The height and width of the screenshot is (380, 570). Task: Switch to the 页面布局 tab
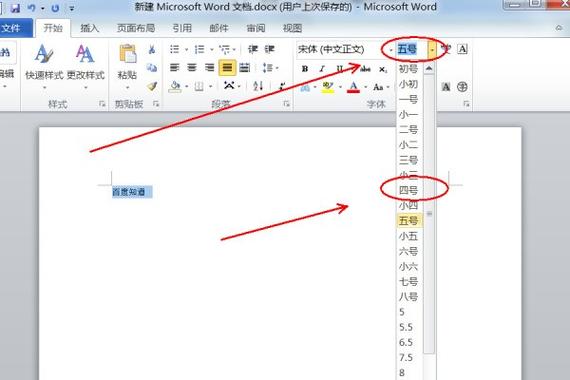(x=136, y=28)
